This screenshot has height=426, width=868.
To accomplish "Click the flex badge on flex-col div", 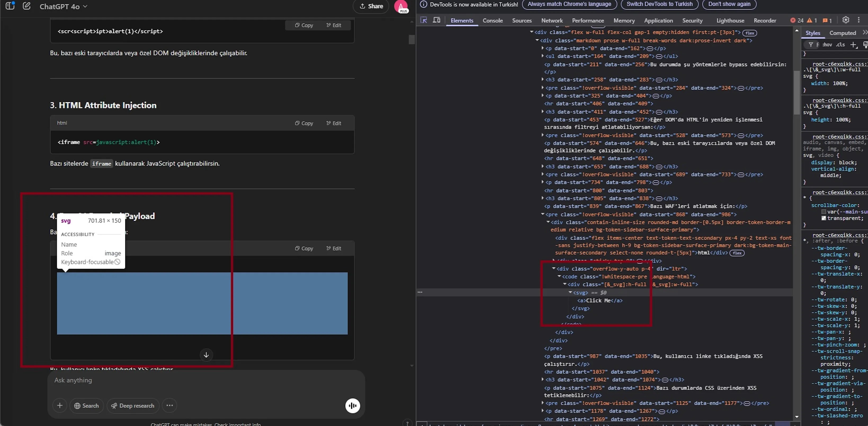I will click(750, 33).
